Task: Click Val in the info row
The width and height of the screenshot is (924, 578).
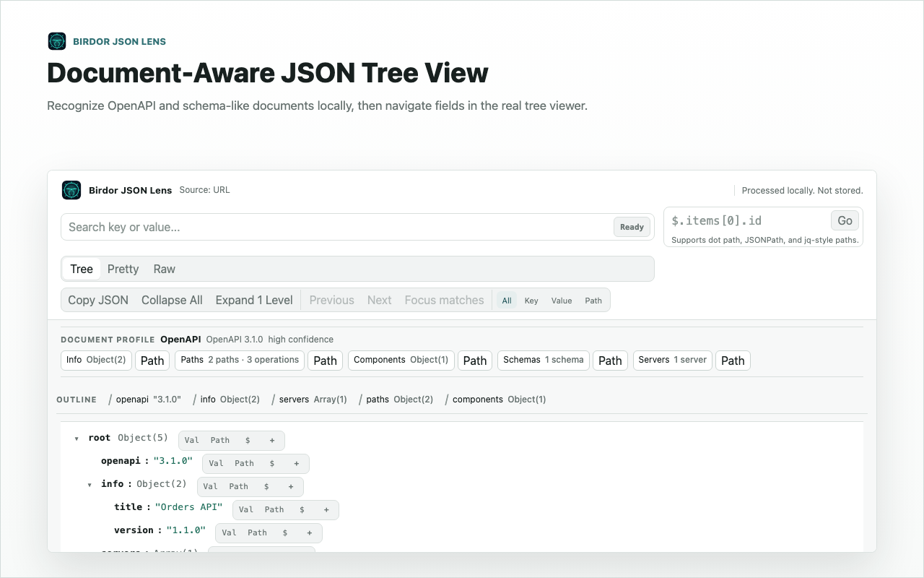Action: coord(210,486)
